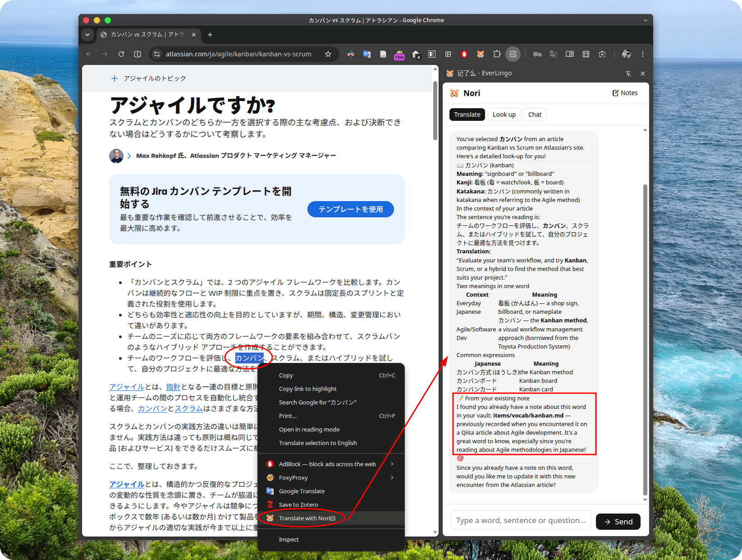
Task: Select Open in reading mode
Action: click(331, 429)
